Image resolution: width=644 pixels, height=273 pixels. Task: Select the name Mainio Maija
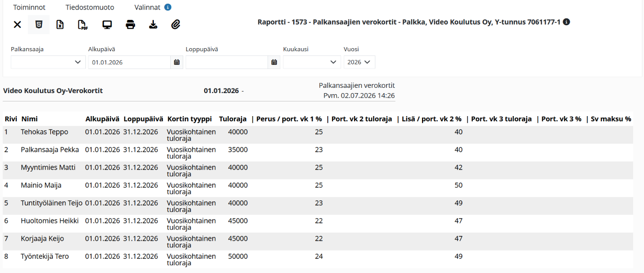(x=41, y=185)
